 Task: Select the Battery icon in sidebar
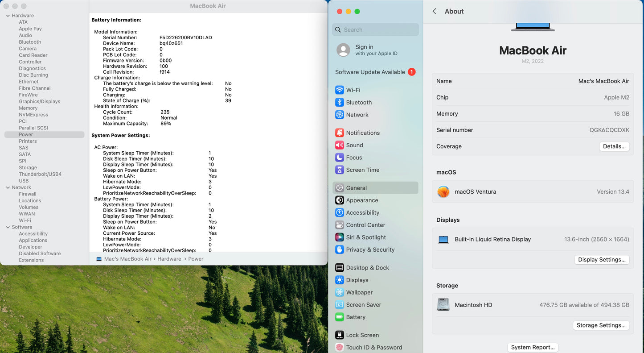(x=340, y=317)
